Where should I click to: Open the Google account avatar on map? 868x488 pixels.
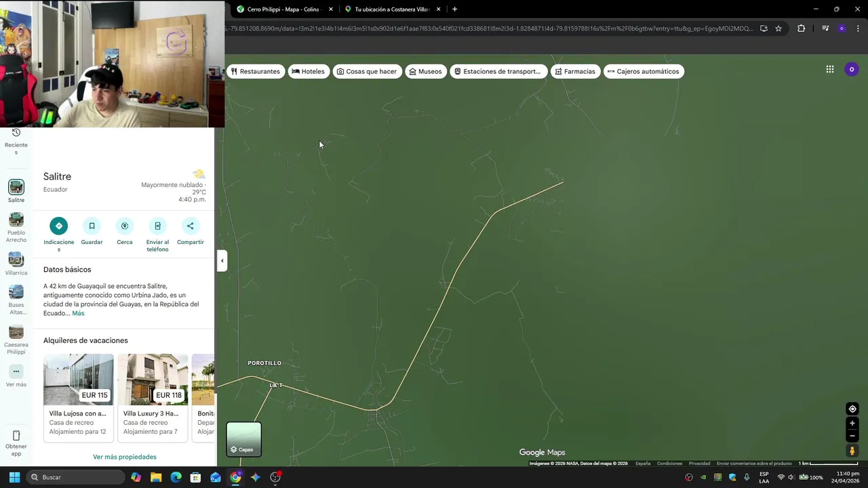tap(852, 69)
